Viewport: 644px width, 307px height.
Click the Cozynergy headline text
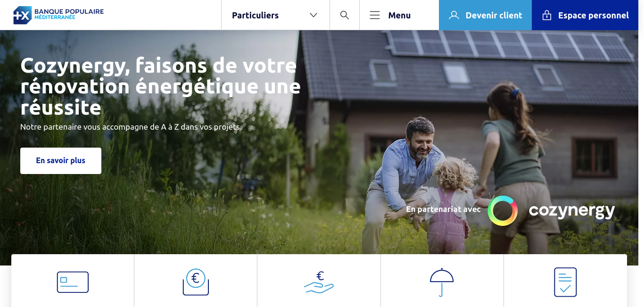[x=160, y=86]
